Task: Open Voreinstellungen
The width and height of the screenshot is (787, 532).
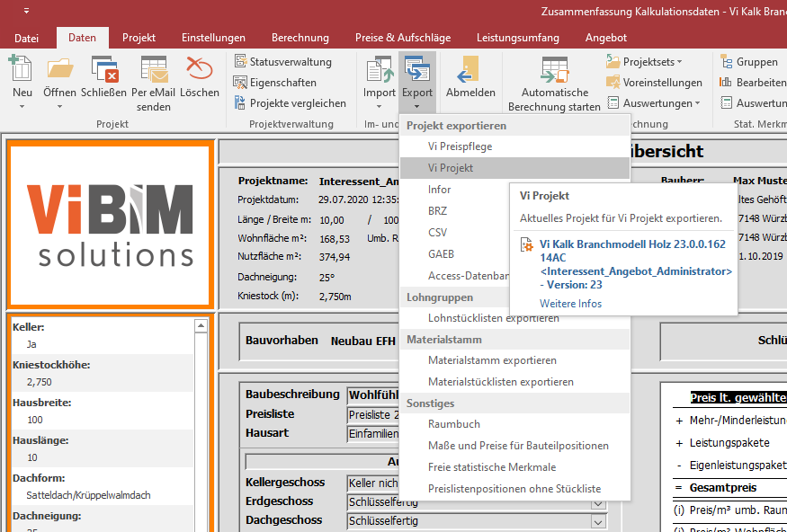Action: [x=654, y=83]
